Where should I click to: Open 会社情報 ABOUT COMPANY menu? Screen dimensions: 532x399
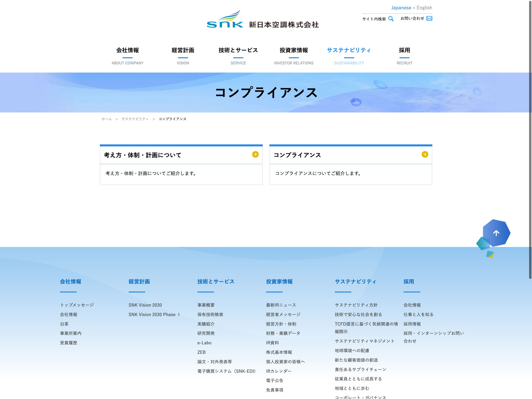point(128,56)
